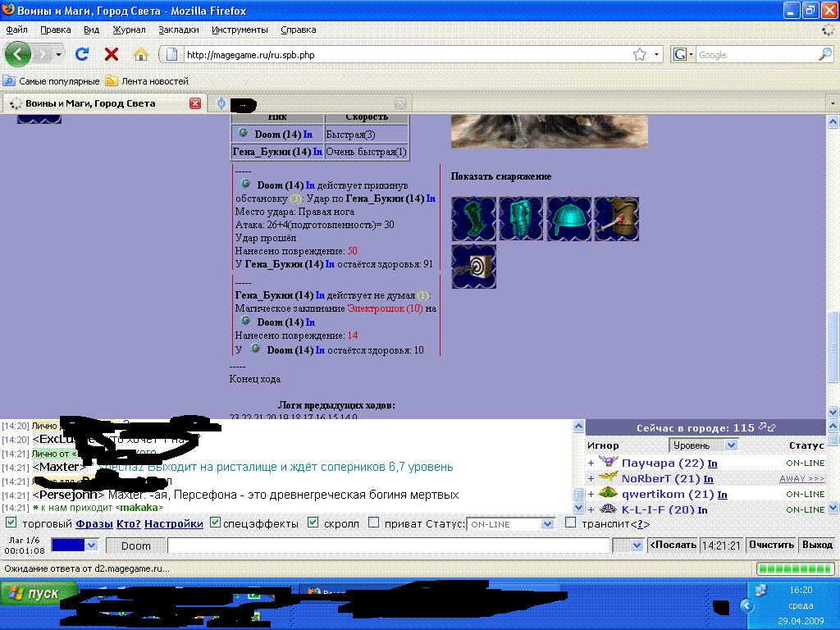
Task: Click the URL address field
Action: [x=407, y=55]
